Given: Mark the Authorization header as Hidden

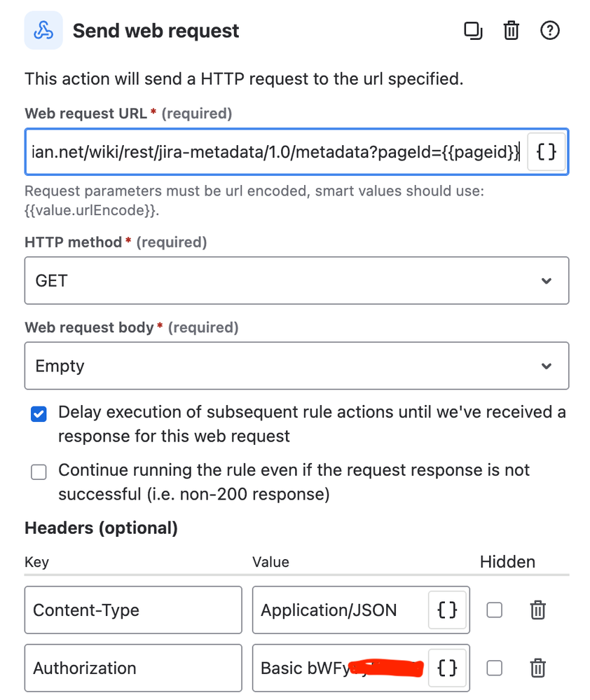Looking at the screenshot, I should tap(494, 668).
